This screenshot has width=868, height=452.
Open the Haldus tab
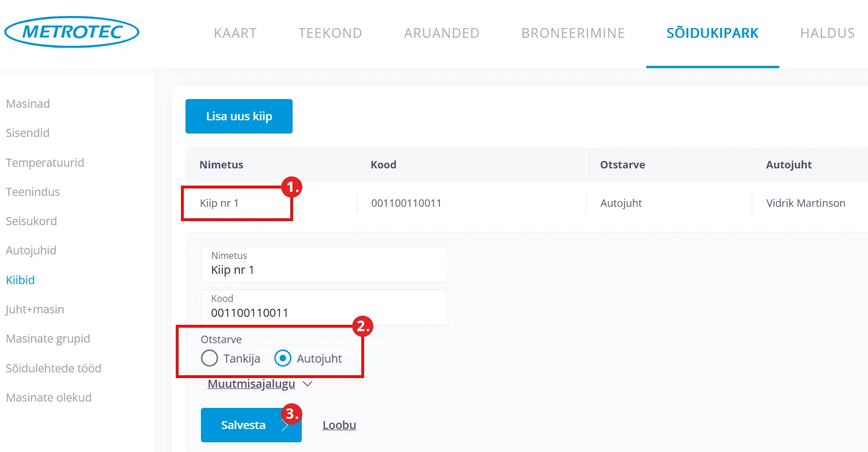[x=827, y=33]
